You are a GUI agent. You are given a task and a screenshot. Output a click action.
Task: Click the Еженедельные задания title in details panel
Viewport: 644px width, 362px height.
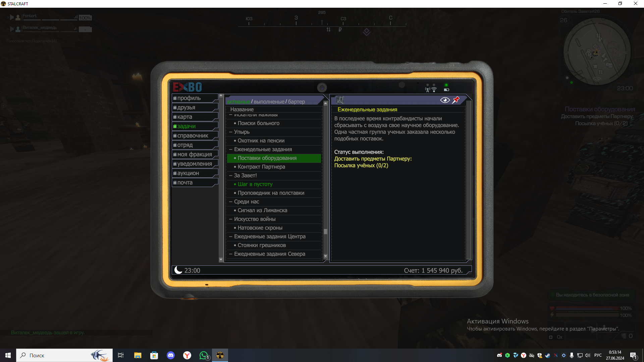tap(367, 110)
